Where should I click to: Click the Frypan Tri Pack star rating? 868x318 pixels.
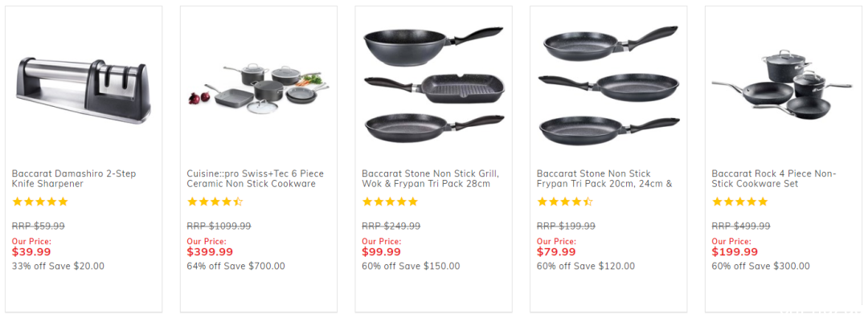(x=565, y=202)
